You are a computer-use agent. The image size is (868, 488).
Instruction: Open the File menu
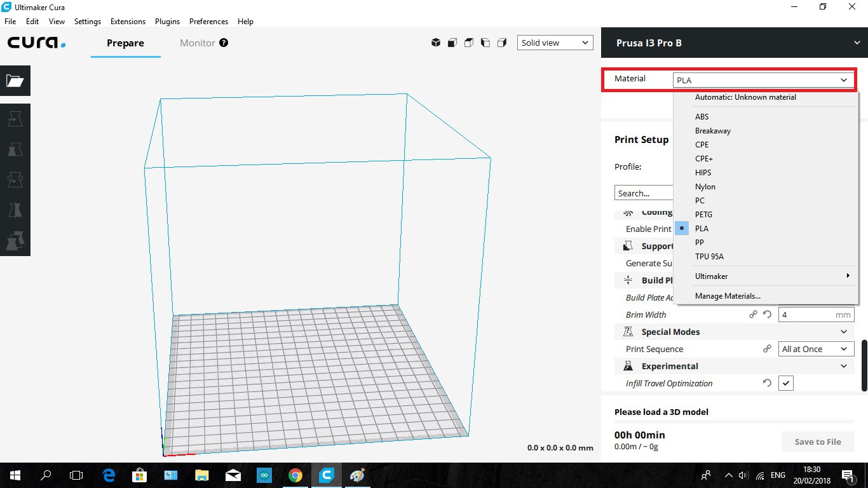pyautogui.click(x=10, y=21)
